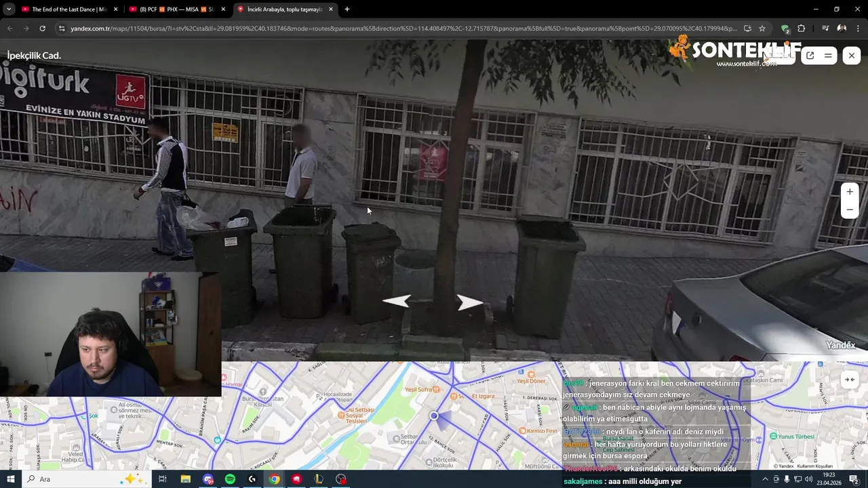Open Spotify from the taskbar

[230, 479]
